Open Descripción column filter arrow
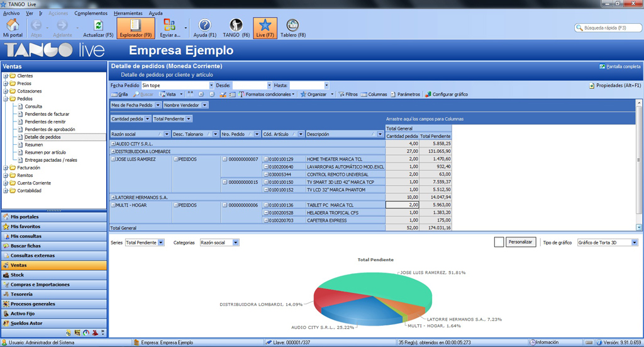 tap(380, 134)
